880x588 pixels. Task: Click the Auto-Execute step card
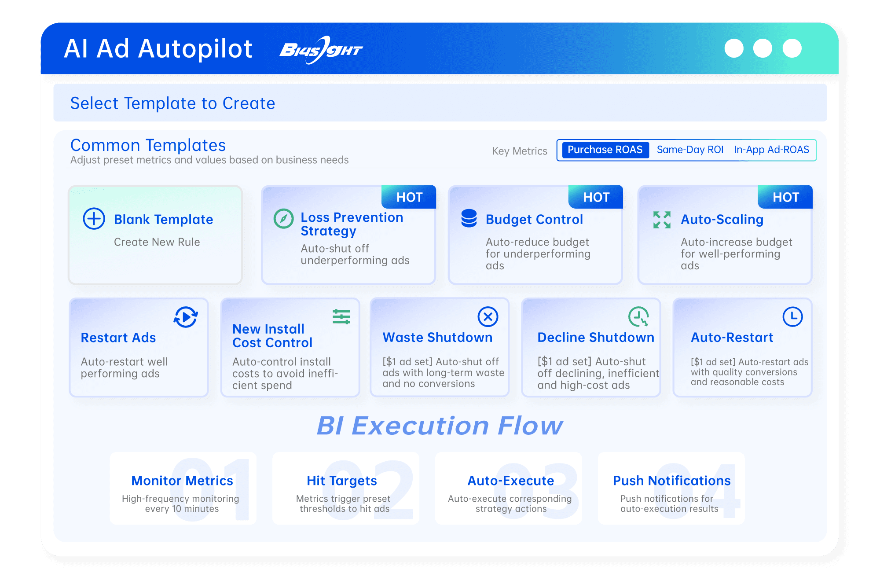509,488
